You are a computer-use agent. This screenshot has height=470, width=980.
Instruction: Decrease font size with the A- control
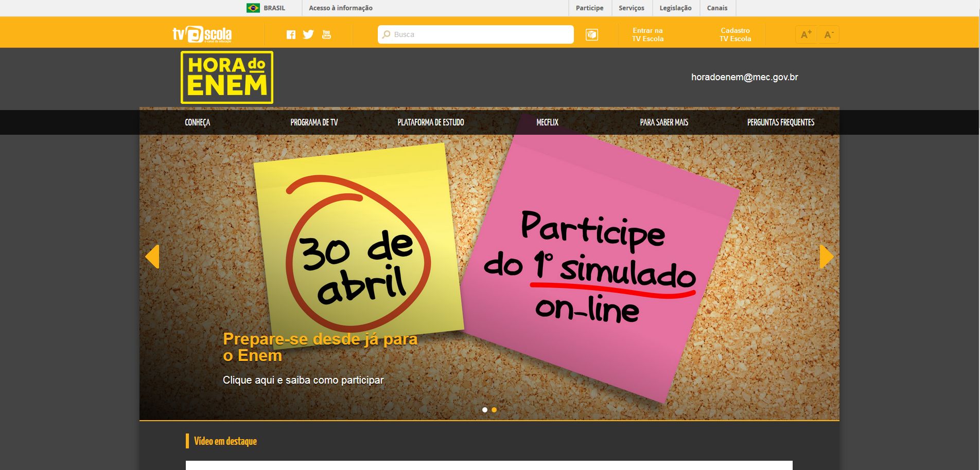[828, 34]
